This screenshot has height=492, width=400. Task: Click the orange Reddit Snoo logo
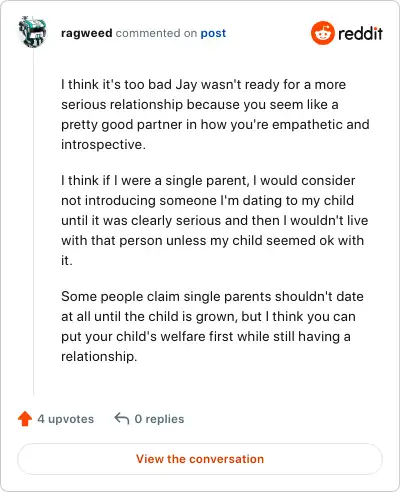(322, 33)
